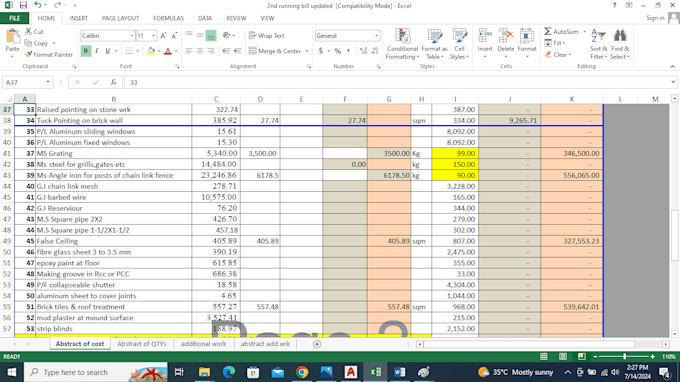Click the Insert Function fx icon
The image size is (680, 382).
click(113, 82)
